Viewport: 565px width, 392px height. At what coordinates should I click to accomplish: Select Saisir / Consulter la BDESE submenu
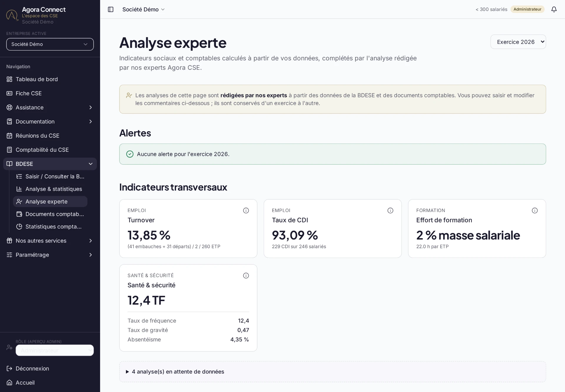(50, 176)
